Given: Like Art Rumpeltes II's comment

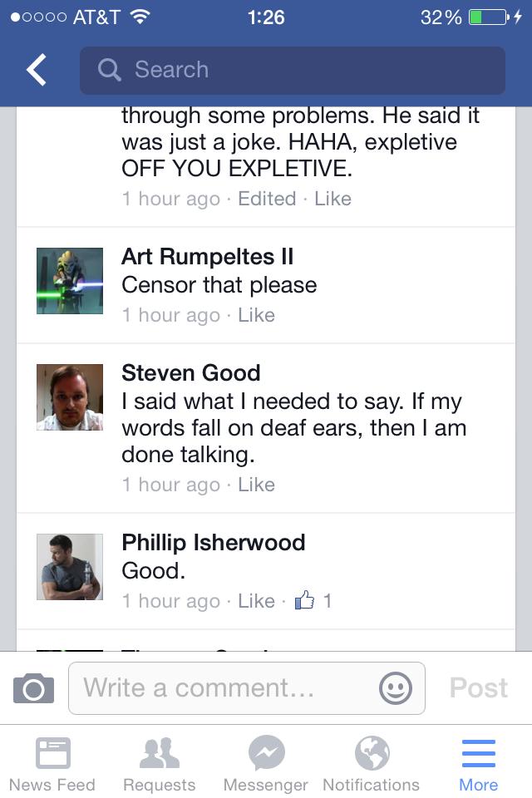Looking at the screenshot, I should coord(257,315).
